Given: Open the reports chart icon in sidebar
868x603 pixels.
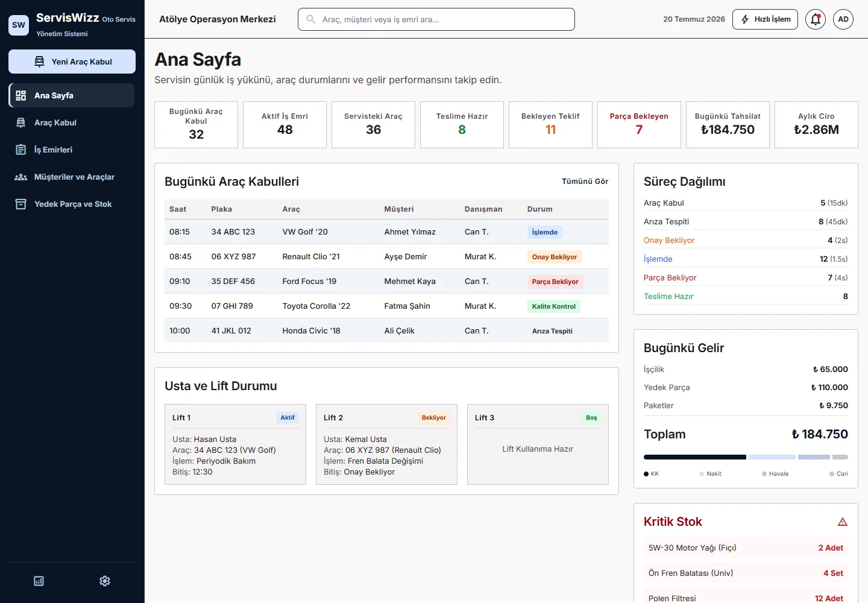Looking at the screenshot, I should [x=39, y=581].
